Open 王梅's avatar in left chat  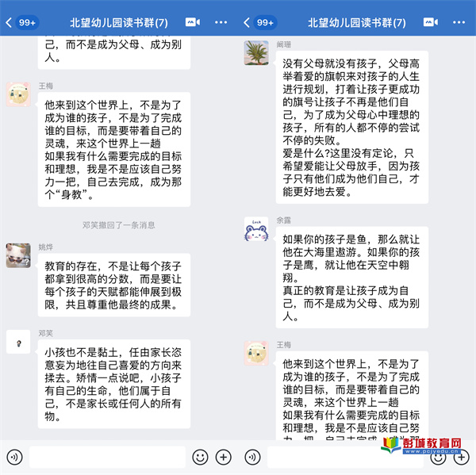(x=18, y=94)
